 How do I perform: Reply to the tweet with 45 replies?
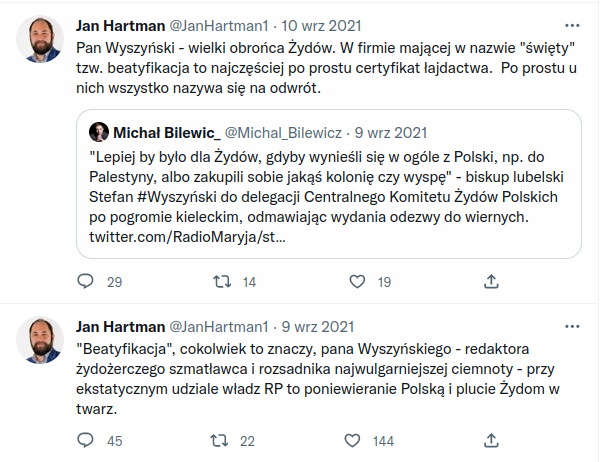click(85, 440)
